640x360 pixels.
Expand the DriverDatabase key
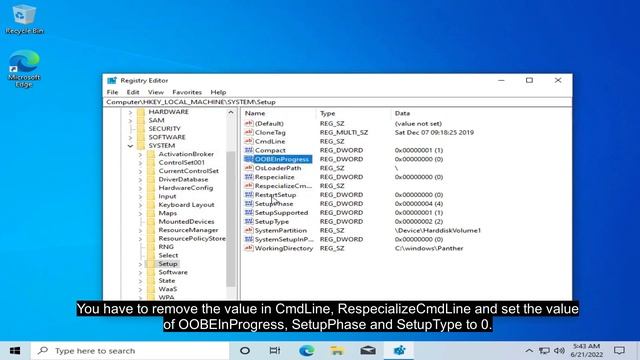(140, 180)
